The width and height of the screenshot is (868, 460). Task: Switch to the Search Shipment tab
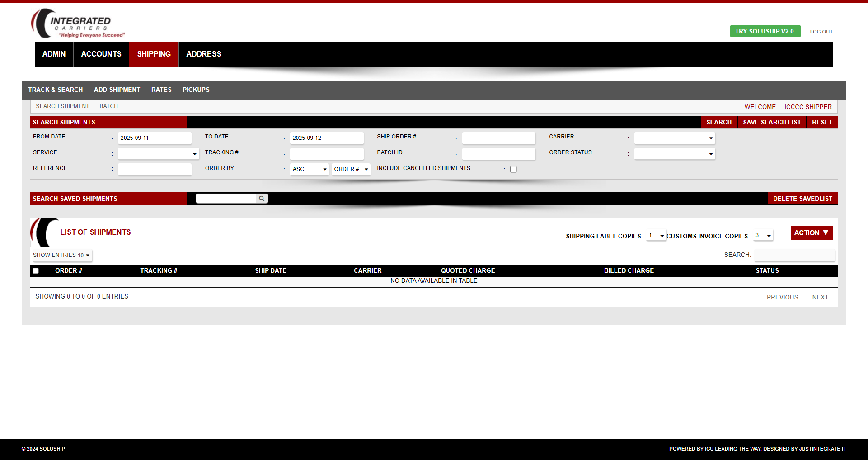tap(63, 106)
